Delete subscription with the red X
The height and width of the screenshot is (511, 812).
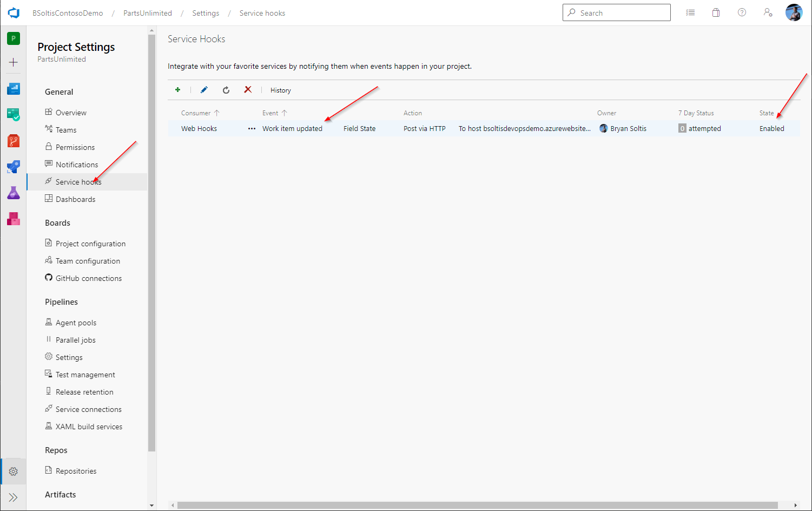pyautogui.click(x=248, y=90)
